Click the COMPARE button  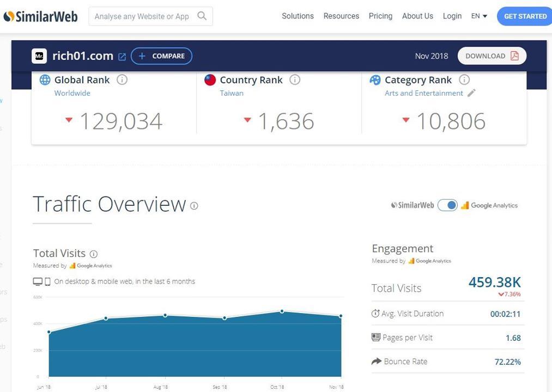162,56
